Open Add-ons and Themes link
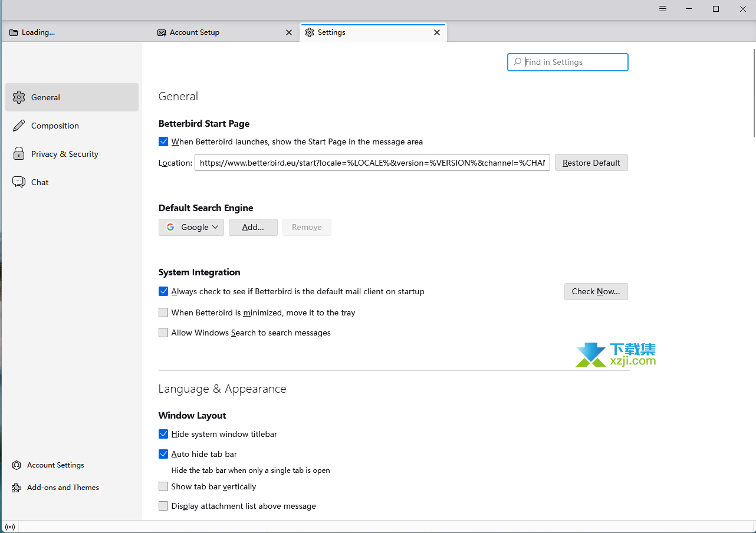756x533 pixels. 63,488
